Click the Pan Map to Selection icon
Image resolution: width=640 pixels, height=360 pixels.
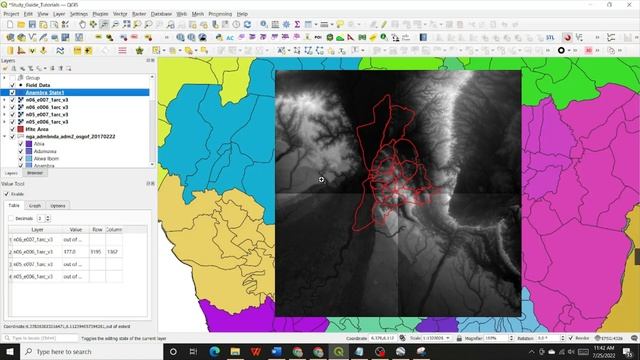coord(93,24)
